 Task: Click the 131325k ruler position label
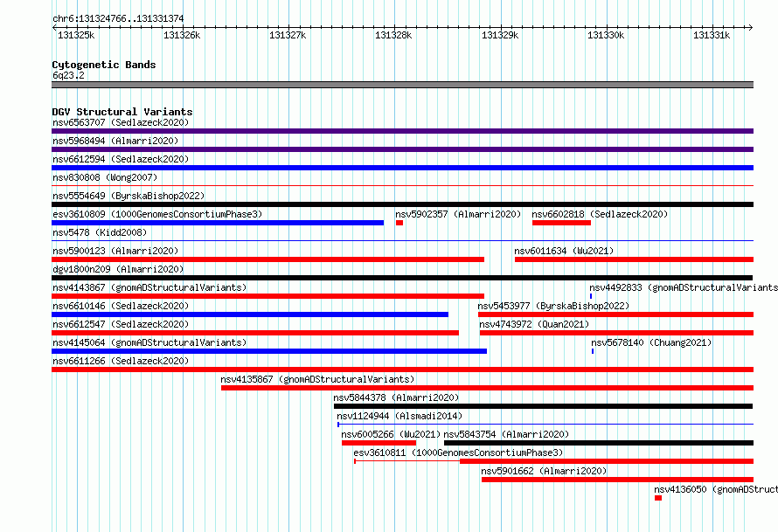[x=76, y=35]
